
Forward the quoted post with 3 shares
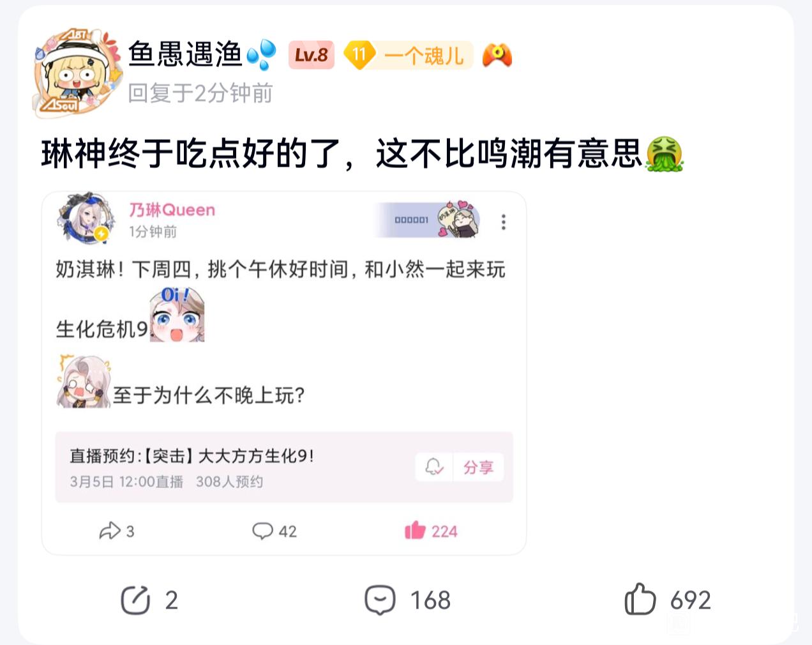117,531
